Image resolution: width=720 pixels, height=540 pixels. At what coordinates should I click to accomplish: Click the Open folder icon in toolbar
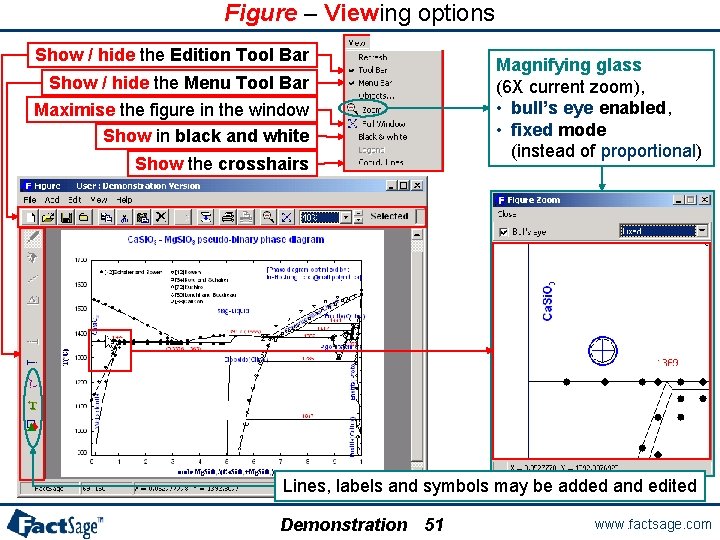point(49,217)
